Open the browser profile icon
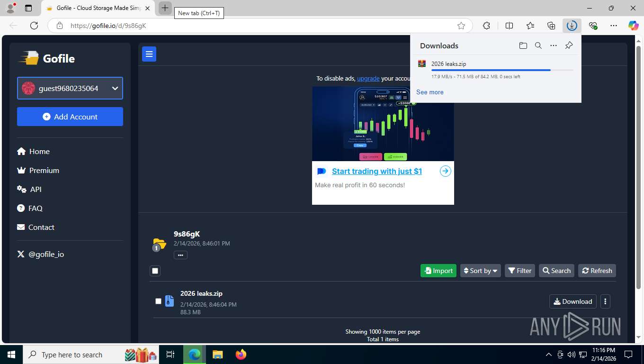This screenshot has height=364, width=644. click(x=10, y=8)
